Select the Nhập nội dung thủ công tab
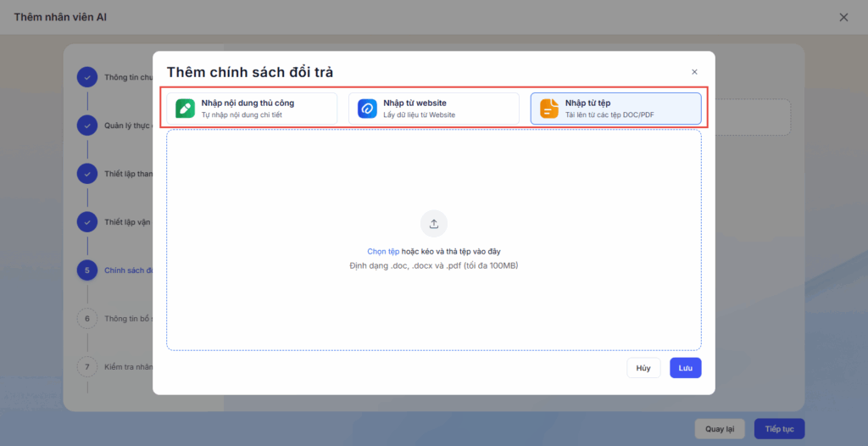This screenshot has height=446, width=868. point(252,109)
